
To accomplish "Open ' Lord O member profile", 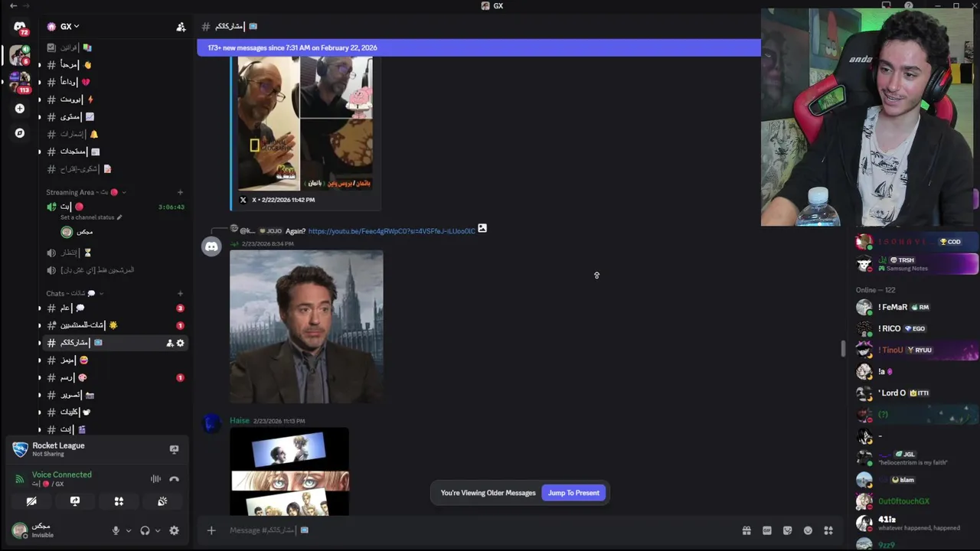I will 916,393.
